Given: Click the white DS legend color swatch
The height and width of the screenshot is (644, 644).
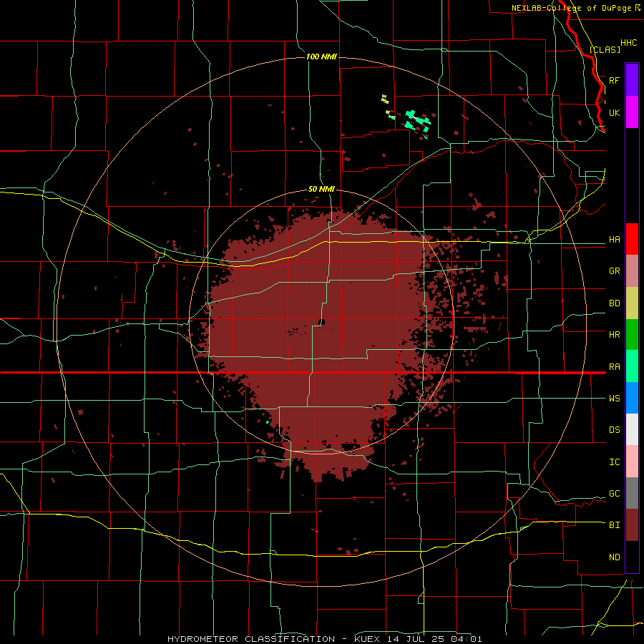Looking at the screenshot, I should pos(632,429).
